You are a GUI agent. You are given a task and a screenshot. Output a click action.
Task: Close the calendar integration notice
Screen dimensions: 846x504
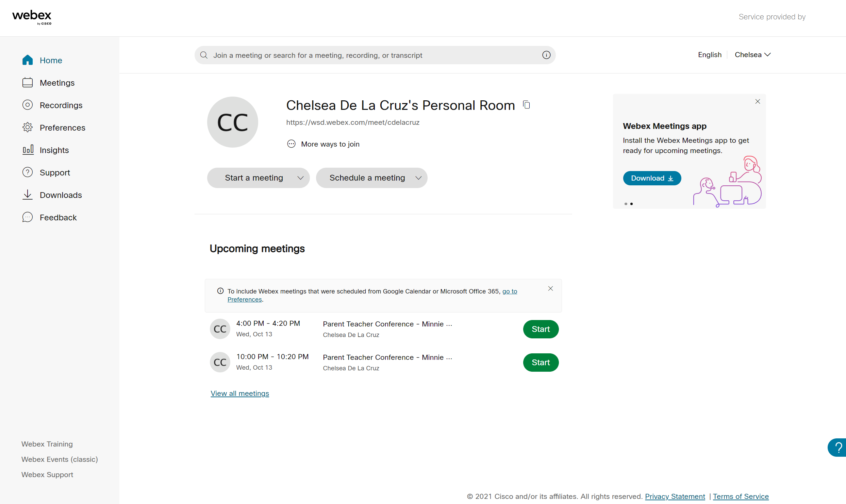[550, 288]
